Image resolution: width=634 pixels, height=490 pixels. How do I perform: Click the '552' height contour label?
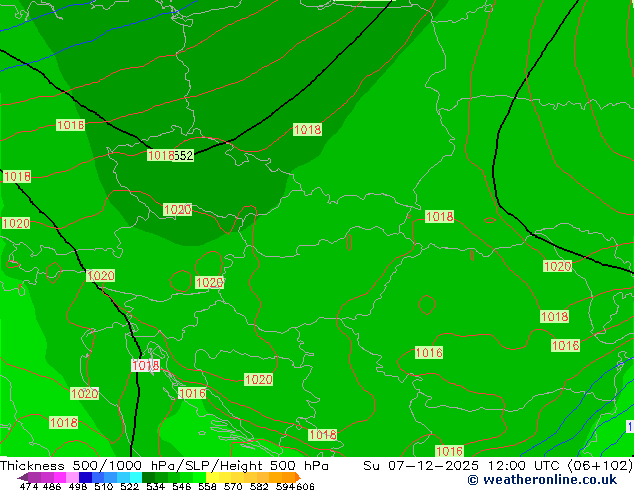[184, 155]
